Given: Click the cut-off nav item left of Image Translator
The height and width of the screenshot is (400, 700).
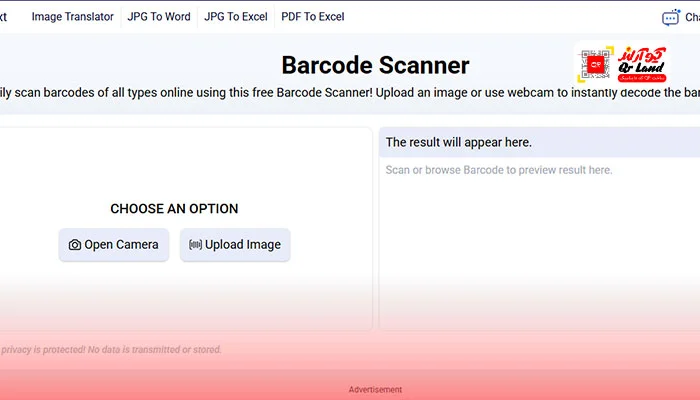Looking at the screenshot, I should (x=4, y=17).
